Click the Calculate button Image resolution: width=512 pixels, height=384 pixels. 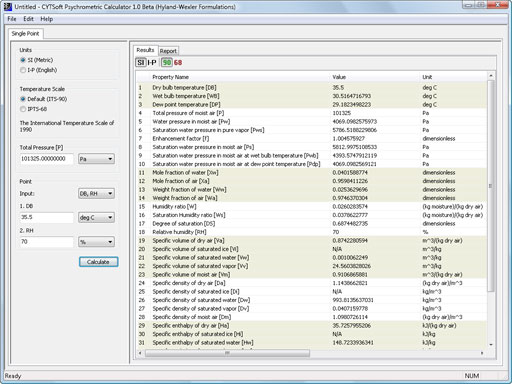tap(98, 262)
